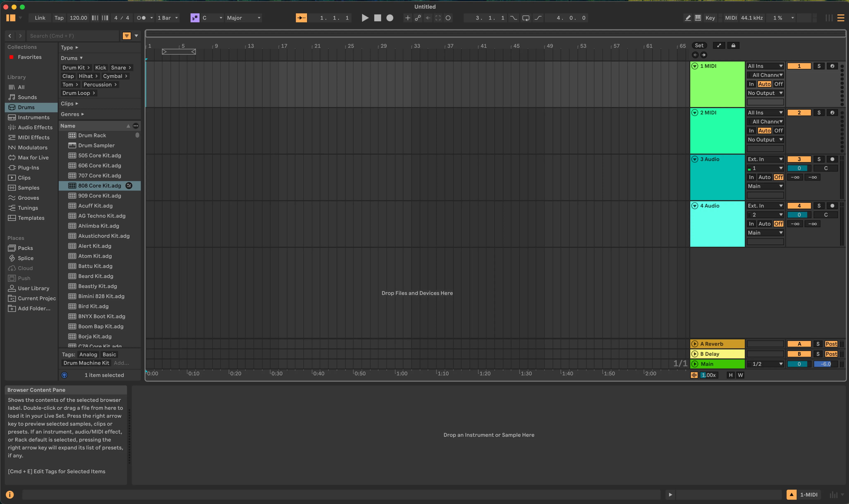The width and height of the screenshot is (849, 504).
Task: Toggle the computer MIDI keyboard icon
Action: [x=698, y=18]
